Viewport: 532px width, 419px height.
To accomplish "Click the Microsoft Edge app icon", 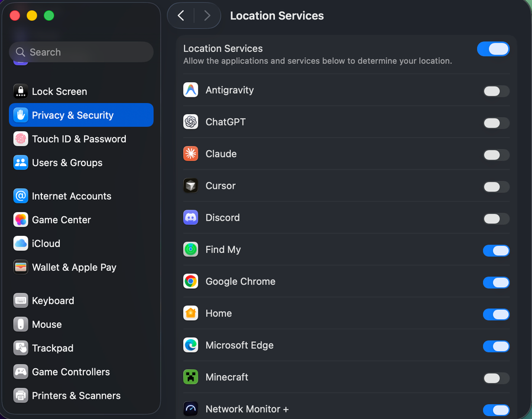I will 191,345.
